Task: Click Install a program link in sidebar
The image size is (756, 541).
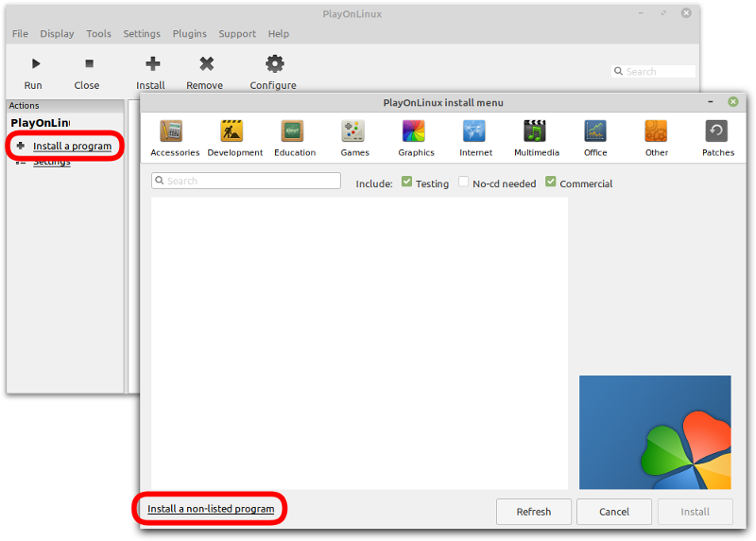Action: pyautogui.click(x=72, y=146)
